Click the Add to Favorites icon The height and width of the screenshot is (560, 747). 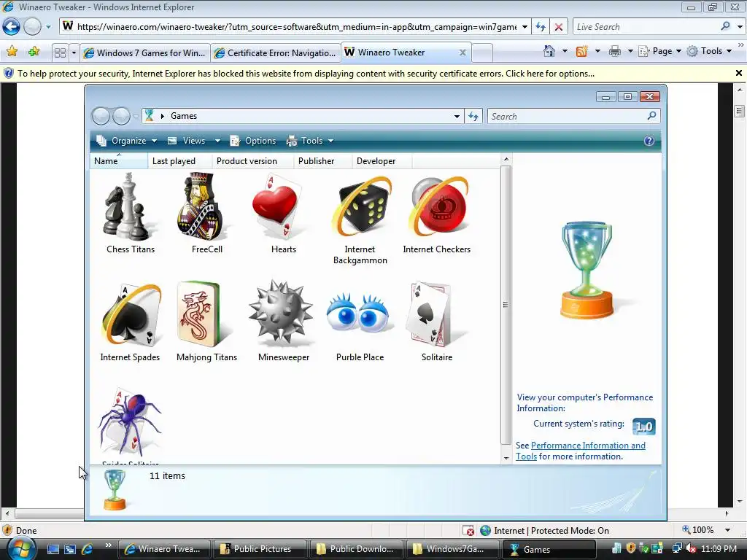[x=34, y=52]
